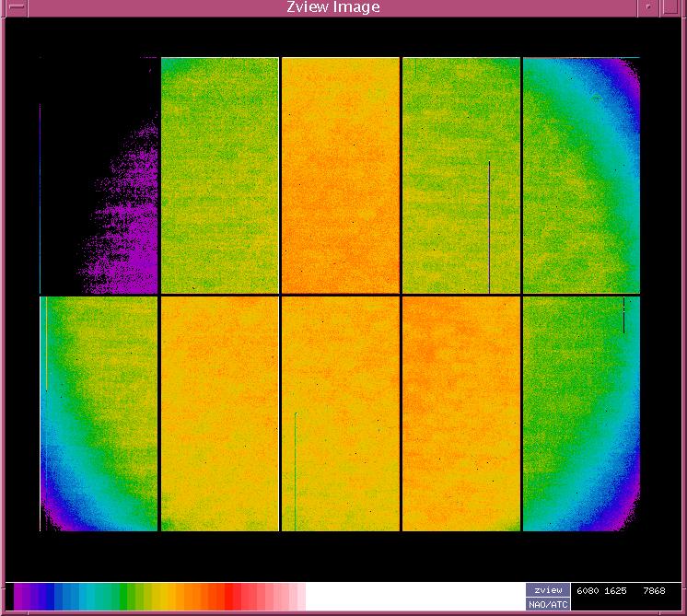
Task: Click the NAO/ATC label button
Action: click(548, 604)
